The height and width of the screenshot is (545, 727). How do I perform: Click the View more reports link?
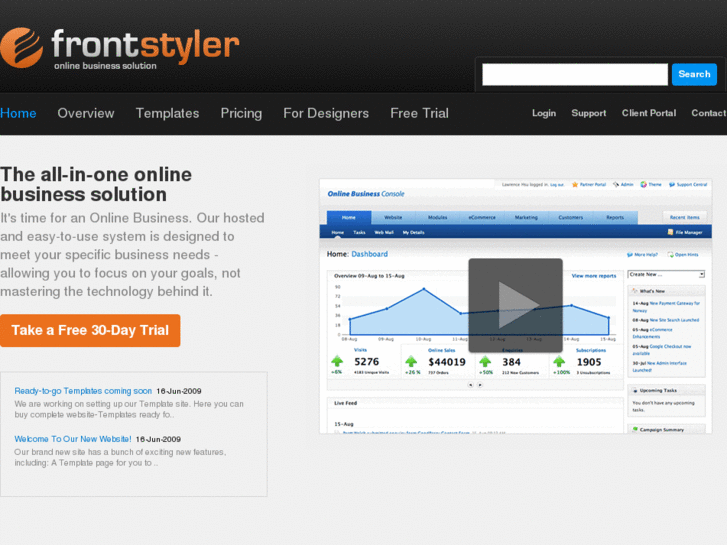(594, 276)
